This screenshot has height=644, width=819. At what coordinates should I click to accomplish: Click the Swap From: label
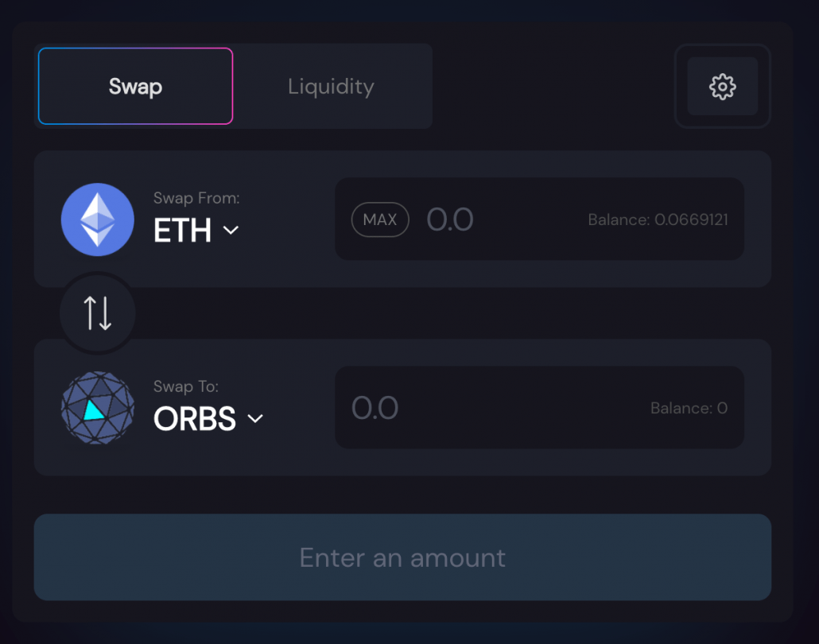tap(196, 198)
